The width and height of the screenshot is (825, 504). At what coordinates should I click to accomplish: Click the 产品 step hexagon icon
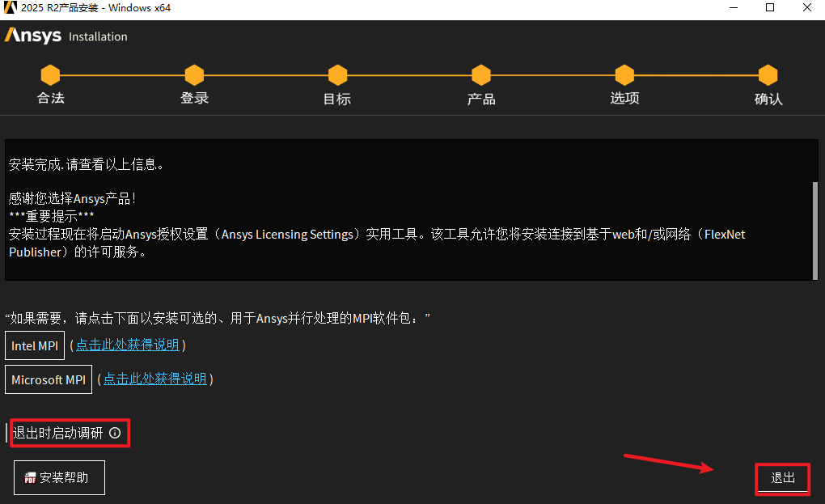pos(481,75)
